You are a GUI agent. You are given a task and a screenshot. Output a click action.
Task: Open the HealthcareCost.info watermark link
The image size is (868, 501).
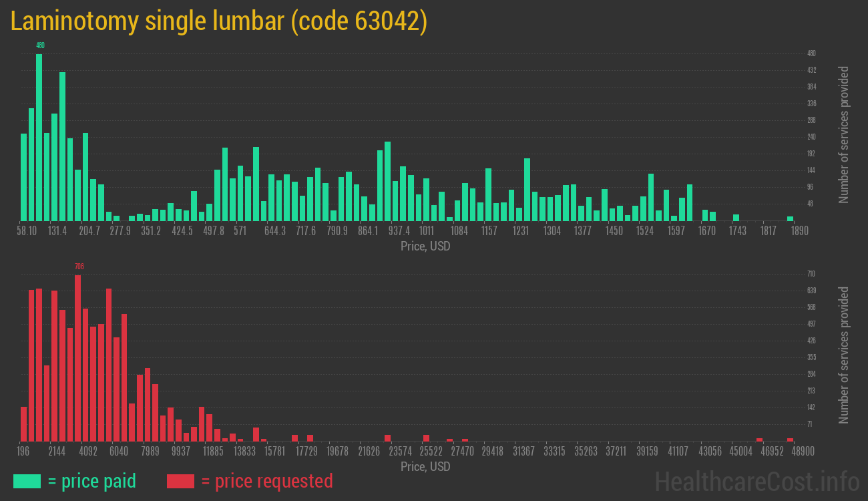coord(756,481)
